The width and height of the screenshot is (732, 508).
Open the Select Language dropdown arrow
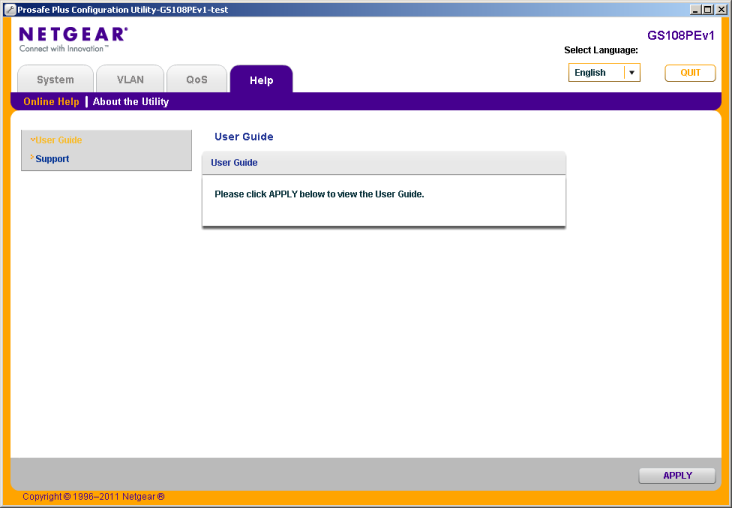[x=632, y=72]
